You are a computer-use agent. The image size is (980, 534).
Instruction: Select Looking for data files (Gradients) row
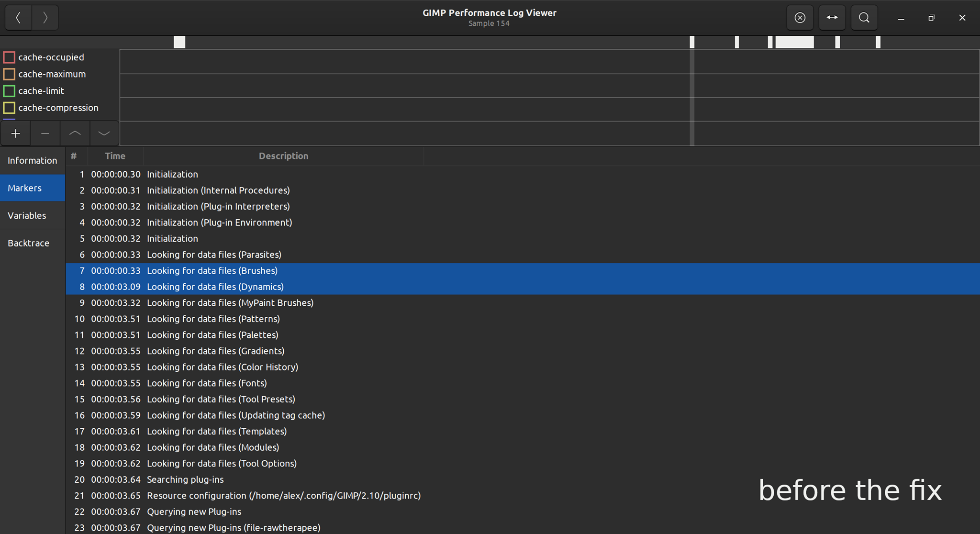tap(523, 351)
